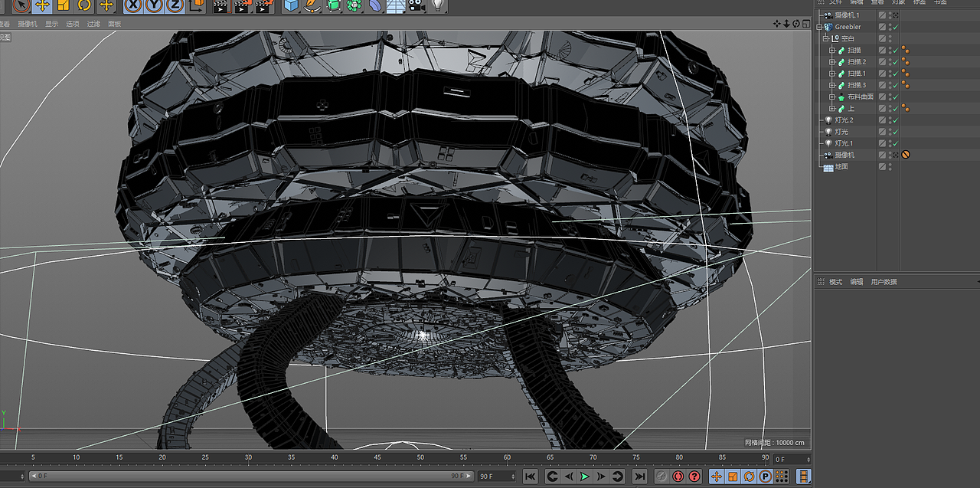Screen dimensions: 980x488
Task: Add a light object bulb icon
Action: point(438,5)
